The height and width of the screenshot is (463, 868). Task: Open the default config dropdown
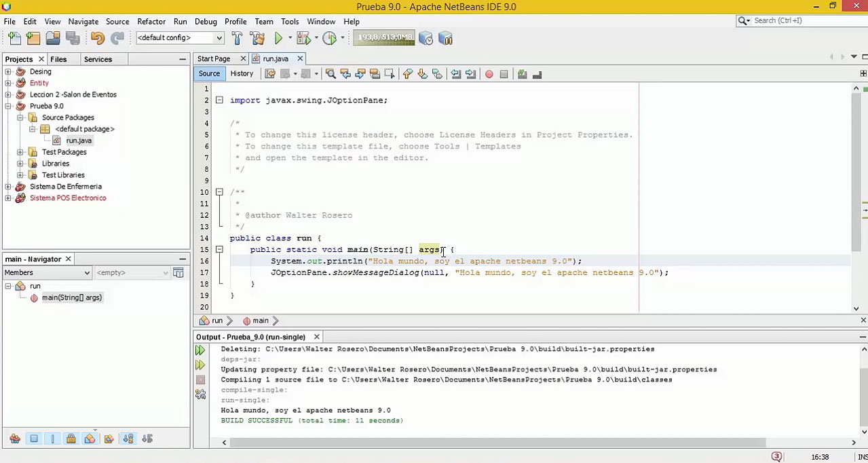180,38
